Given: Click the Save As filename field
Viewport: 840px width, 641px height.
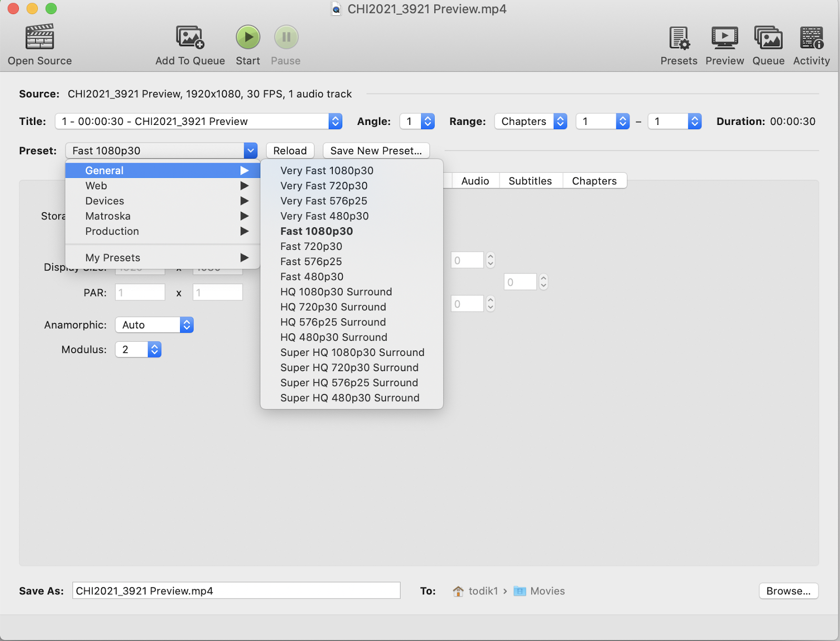Looking at the screenshot, I should pyautogui.click(x=236, y=591).
